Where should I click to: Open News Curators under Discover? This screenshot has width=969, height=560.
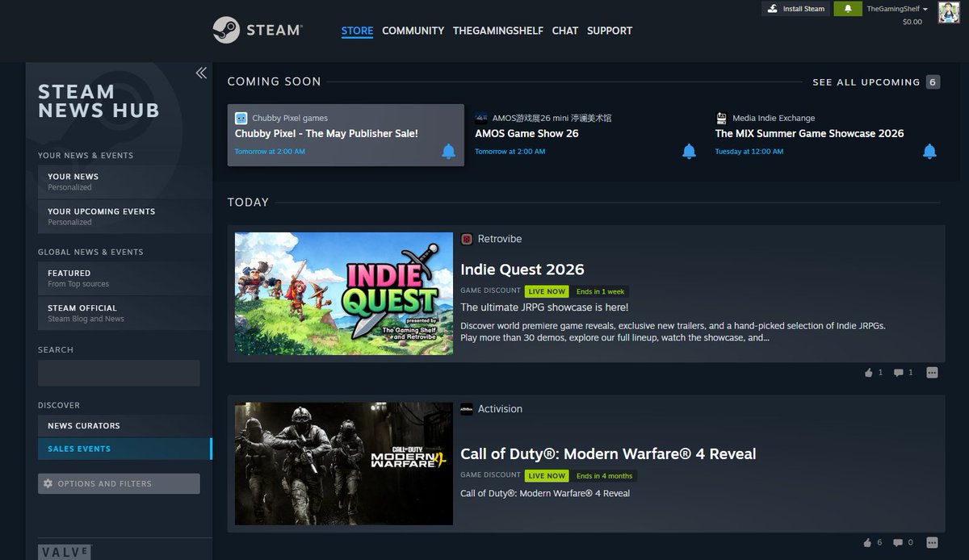coord(124,426)
